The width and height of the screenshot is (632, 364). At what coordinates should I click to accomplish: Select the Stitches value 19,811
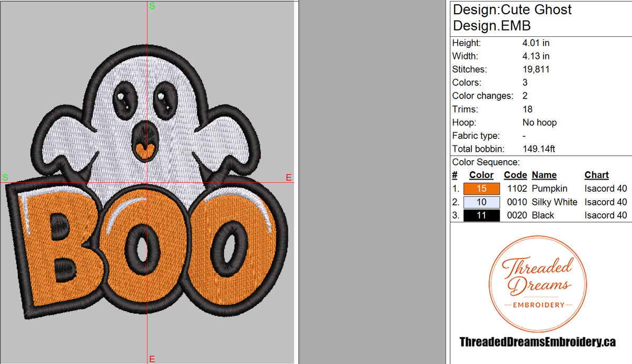536,69
